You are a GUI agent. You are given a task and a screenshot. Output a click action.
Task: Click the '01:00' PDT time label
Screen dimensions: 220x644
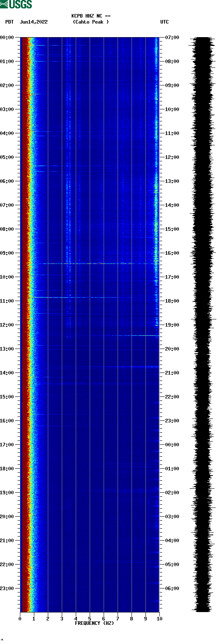click(x=7, y=61)
